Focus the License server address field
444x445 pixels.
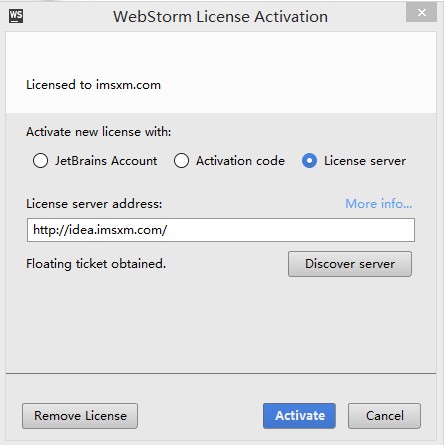pyautogui.click(x=221, y=230)
